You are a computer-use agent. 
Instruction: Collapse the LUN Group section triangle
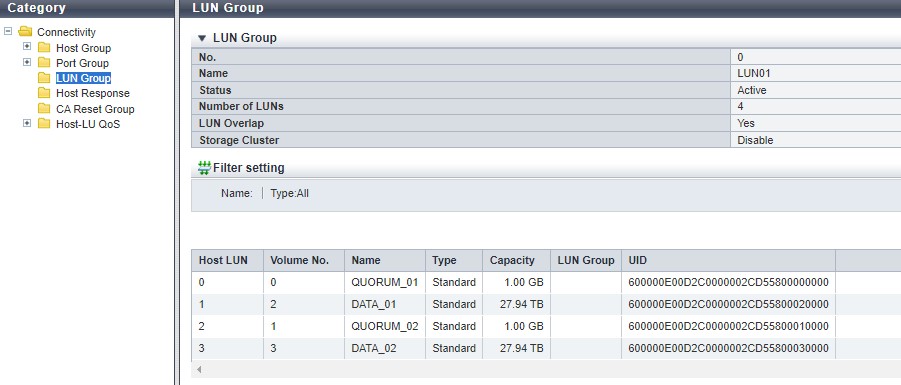tap(202, 38)
